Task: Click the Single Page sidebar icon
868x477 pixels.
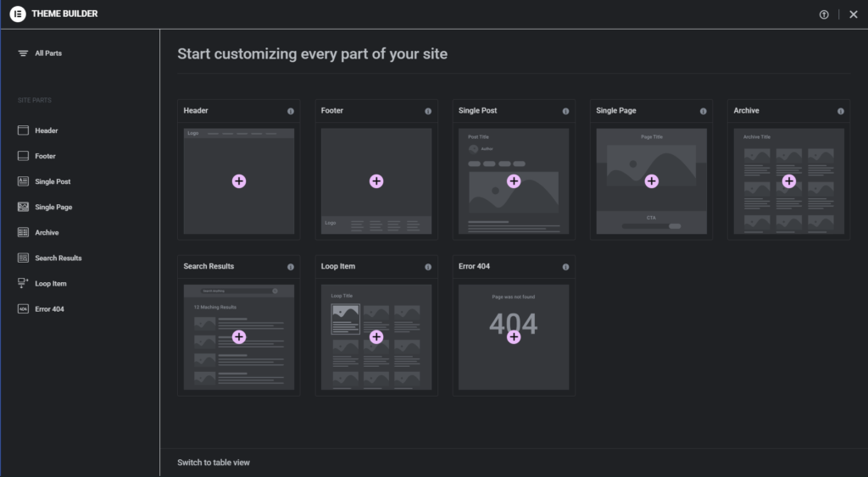Action: (23, 207)
